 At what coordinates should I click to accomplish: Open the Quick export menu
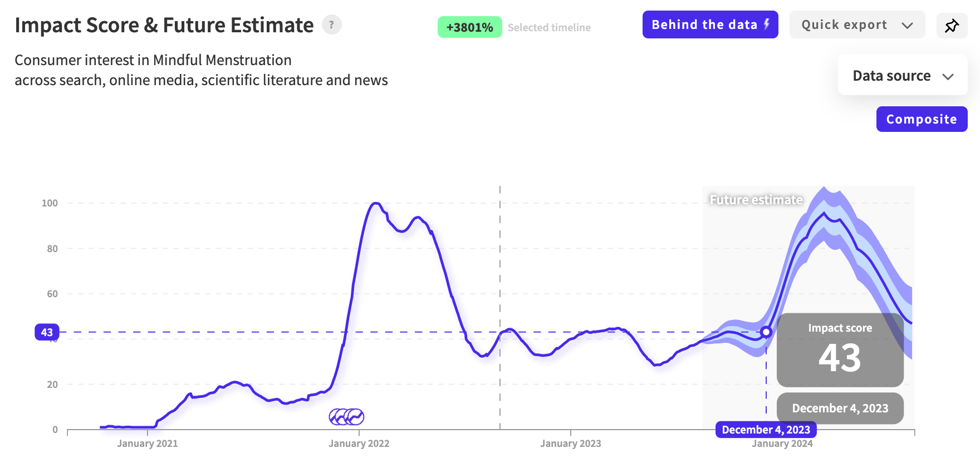pos(857,24)
